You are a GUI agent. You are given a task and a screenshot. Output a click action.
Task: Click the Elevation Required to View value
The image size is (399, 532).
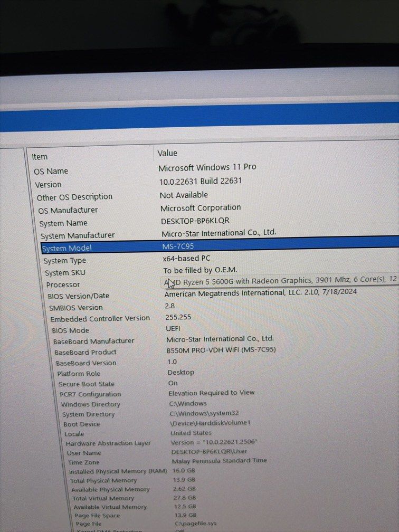pos(211,393)
